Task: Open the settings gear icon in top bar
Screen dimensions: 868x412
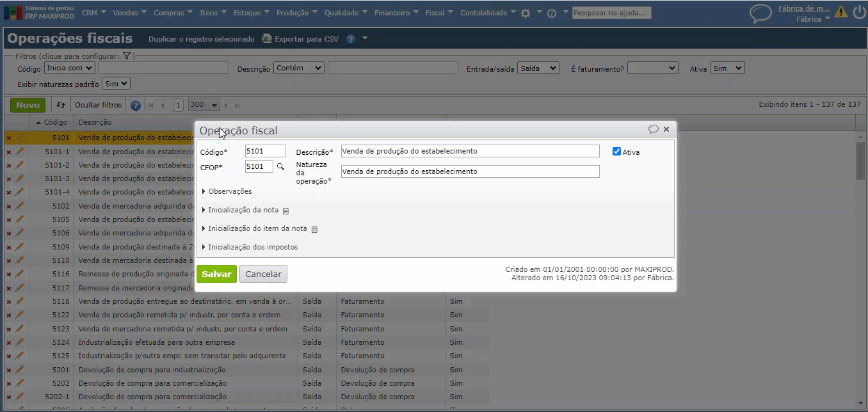Action: click(x=526, y=13)
